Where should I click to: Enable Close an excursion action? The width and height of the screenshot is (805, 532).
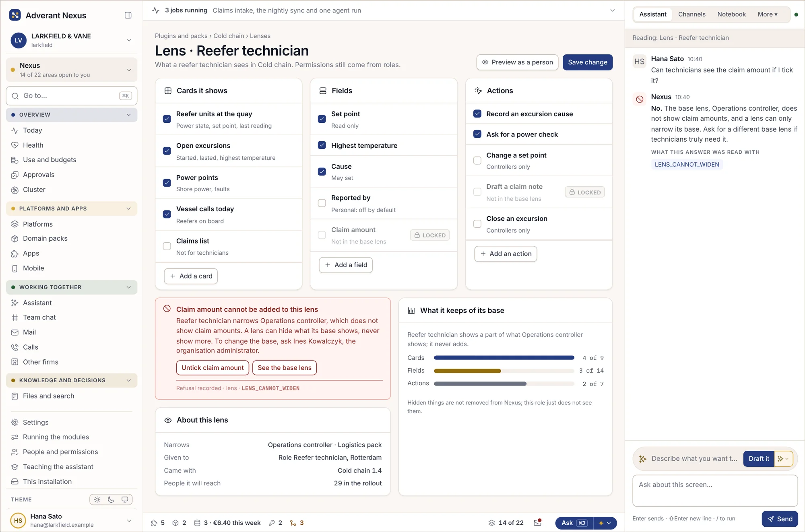tap(477, 224)
